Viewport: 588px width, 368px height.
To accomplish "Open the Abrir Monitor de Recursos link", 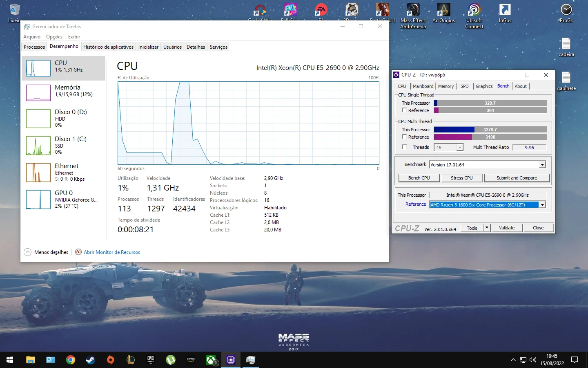I will click(x=112, y=252).
